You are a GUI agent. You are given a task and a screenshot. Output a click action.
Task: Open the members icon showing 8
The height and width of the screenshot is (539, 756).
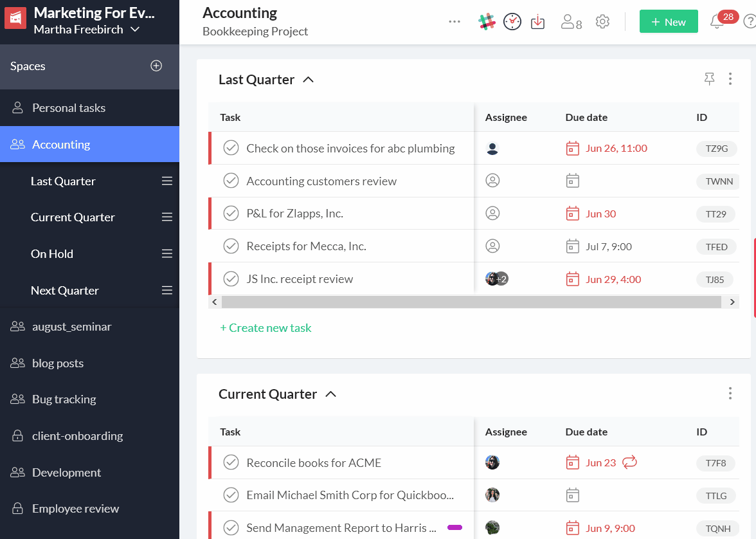point(571,23)
